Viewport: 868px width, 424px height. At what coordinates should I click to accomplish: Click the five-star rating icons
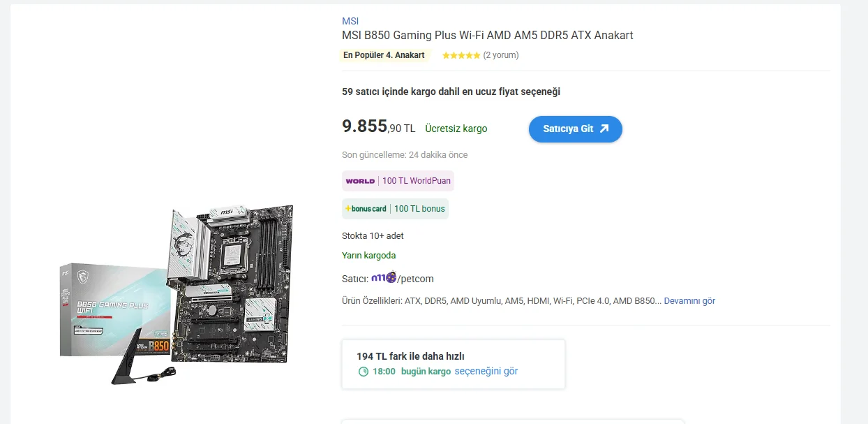461,55
